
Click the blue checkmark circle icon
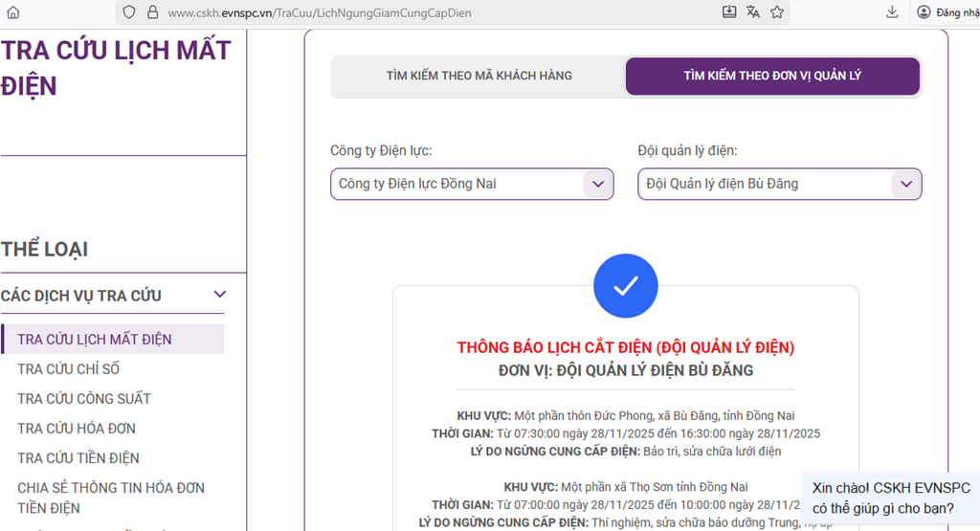click(x=625, y=286)
